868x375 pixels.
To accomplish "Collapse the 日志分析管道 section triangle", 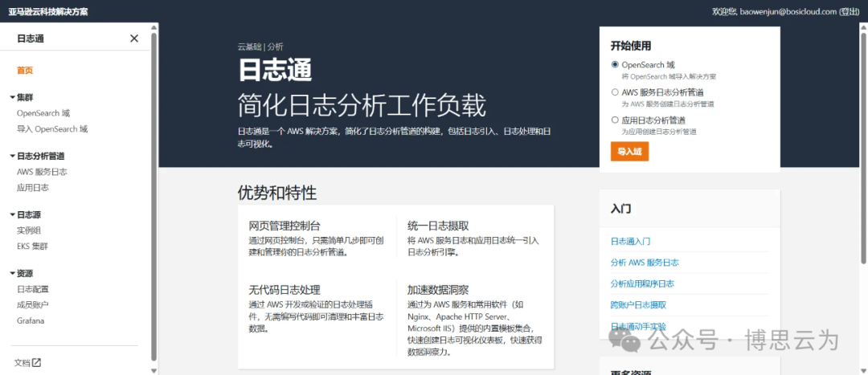I will (13, 156).
